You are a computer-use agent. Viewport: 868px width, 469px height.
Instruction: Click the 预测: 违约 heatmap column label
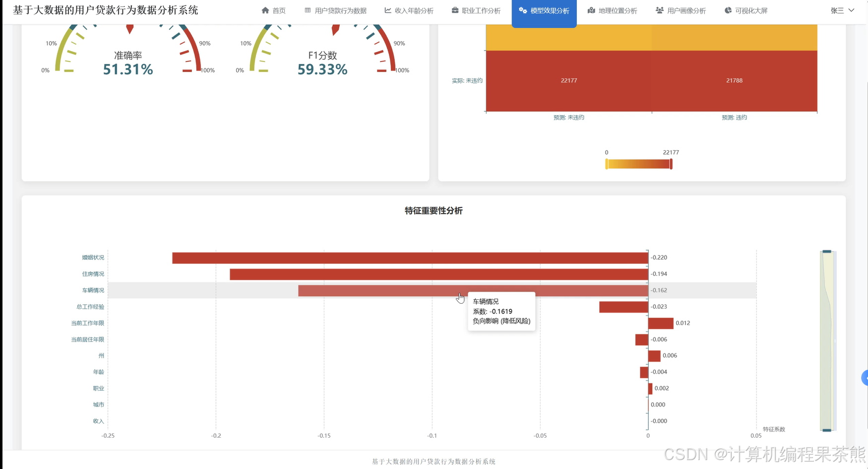735,118
